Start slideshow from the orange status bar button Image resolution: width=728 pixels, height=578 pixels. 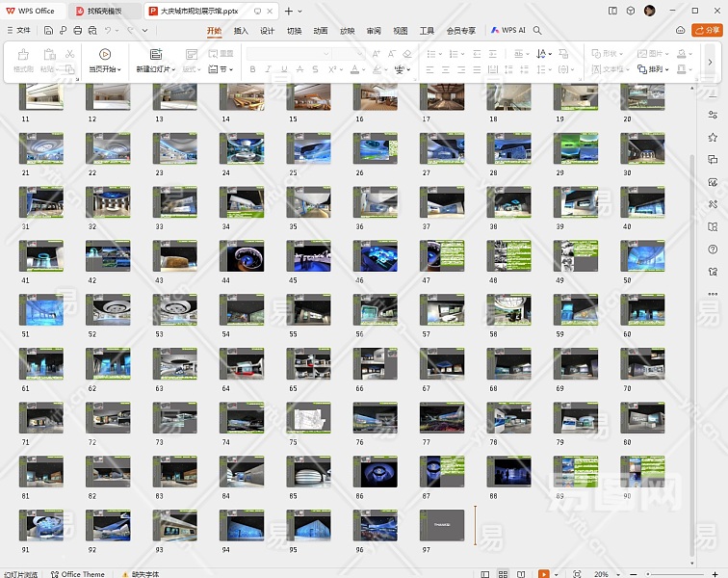pos(544,573)
